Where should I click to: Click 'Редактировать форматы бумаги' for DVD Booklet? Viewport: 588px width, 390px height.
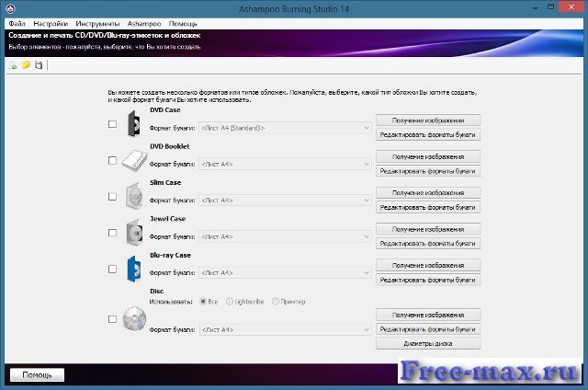pos(428,171)
